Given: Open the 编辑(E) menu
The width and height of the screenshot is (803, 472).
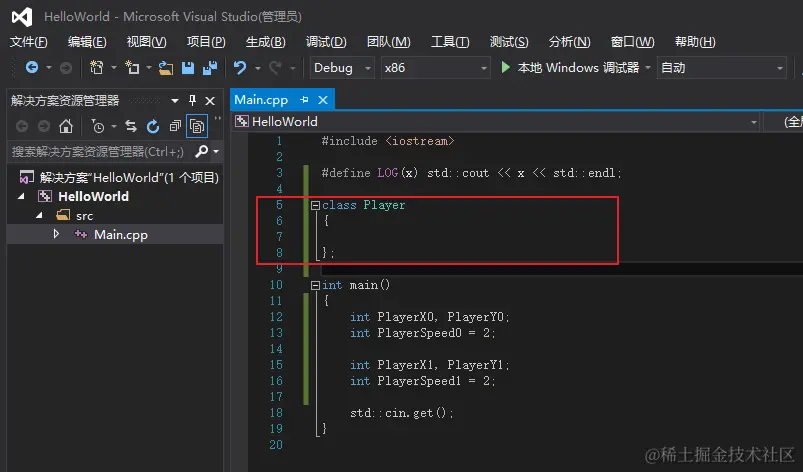Looking at the screenshot, I should pos(87,41).
